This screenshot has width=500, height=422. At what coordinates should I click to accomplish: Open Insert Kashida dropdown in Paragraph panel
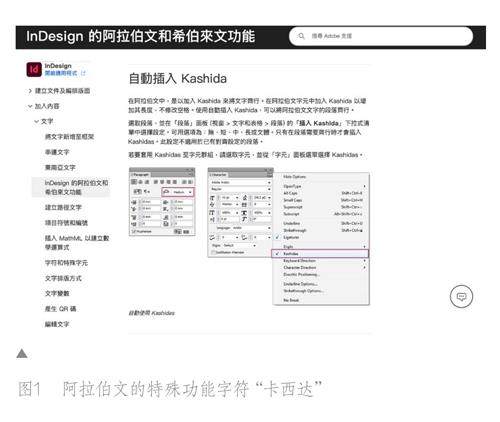pos(178,192)
